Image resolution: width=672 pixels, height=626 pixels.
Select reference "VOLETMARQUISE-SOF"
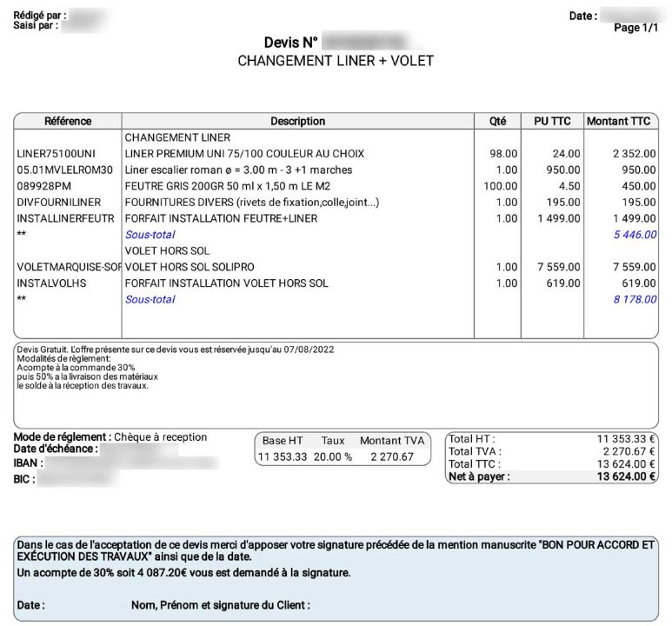pos(69,267)
